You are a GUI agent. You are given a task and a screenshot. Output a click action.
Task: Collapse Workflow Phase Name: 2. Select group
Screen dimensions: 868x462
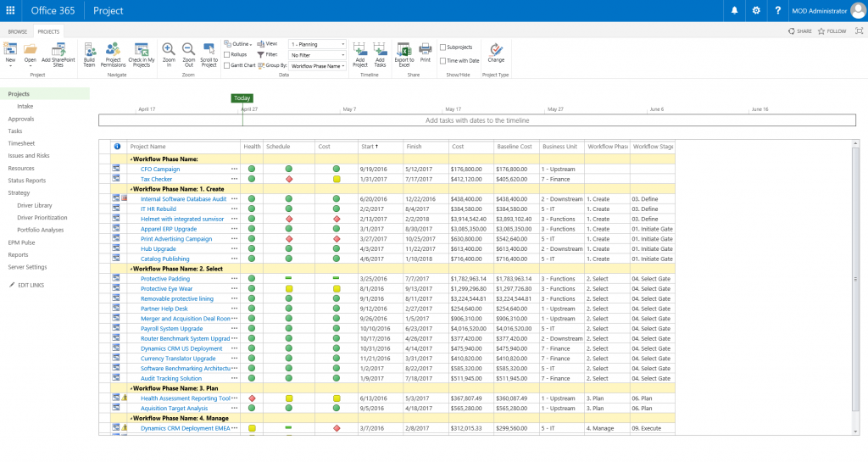(131, 269)
